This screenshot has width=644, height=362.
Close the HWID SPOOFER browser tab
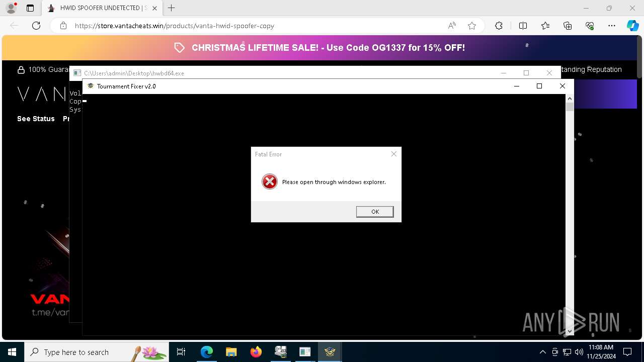pyautogui.click(x=154, y=8)
